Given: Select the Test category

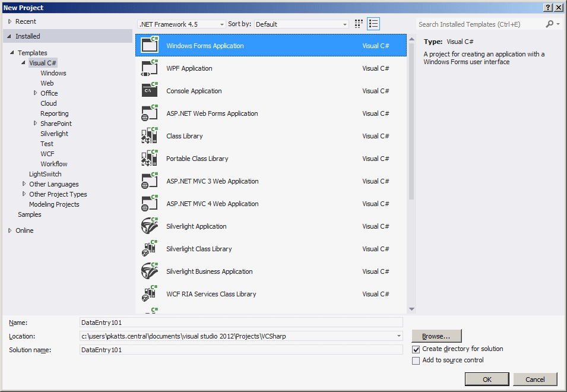Looking at the screenshot, I should (x=47, y=144).
